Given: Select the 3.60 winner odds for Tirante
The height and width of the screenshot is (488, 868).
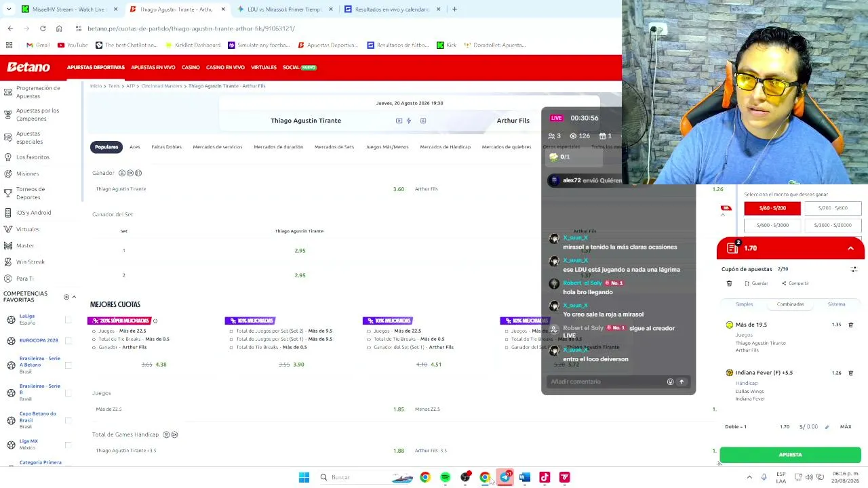Looking at the screenshot, I should [x=399, y=189].
